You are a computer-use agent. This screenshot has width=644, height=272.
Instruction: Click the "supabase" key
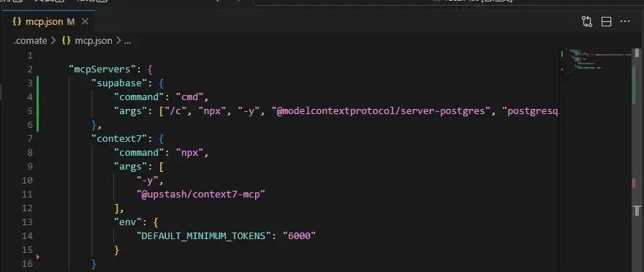click(x=122, y=83)
